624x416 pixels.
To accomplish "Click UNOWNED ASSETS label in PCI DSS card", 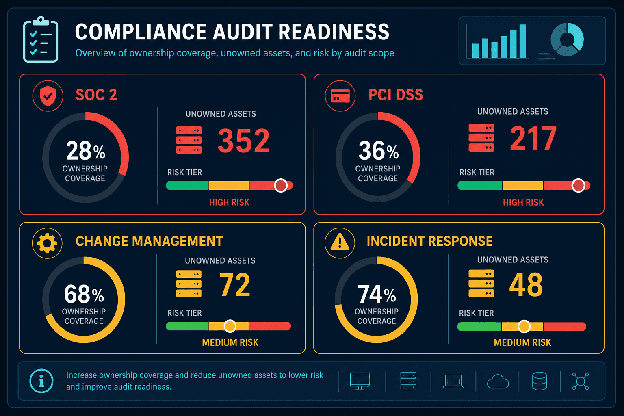I will click(513, 111).
